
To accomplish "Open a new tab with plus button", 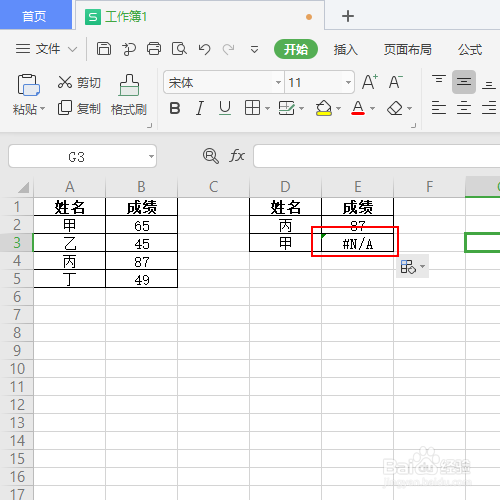I will pos(348,16).
